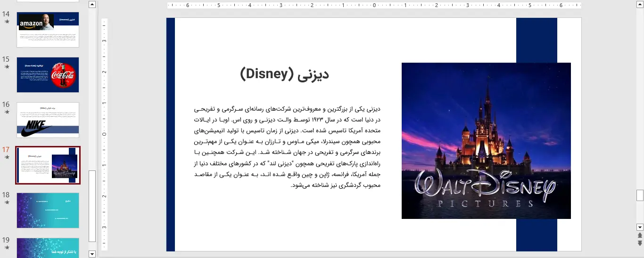Go to next slide double-arrow button
Viewport: 644px width, 258px height.
(640, 243)
